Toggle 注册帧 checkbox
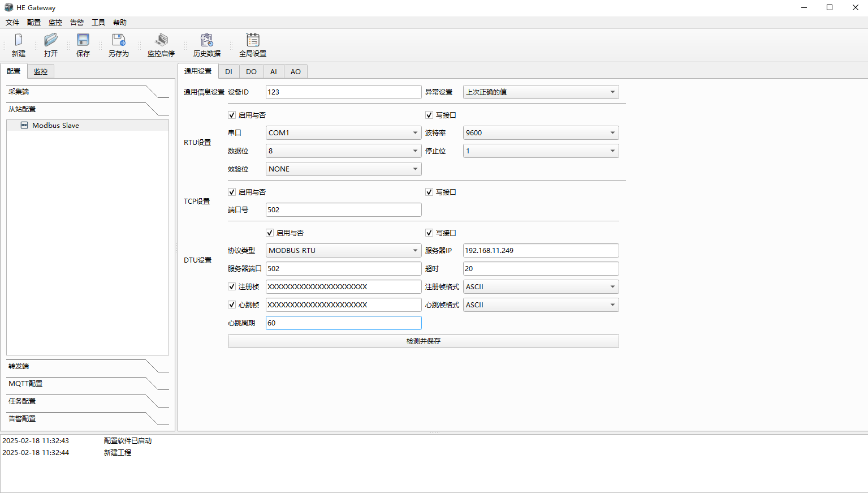This screenshot has height=493, width=868. [x=232, y=286]
